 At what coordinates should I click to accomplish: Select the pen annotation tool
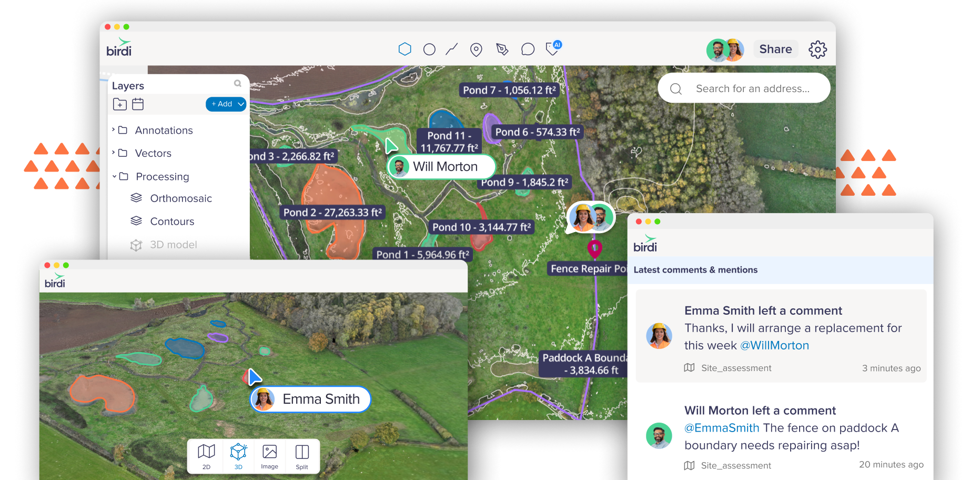502,48
